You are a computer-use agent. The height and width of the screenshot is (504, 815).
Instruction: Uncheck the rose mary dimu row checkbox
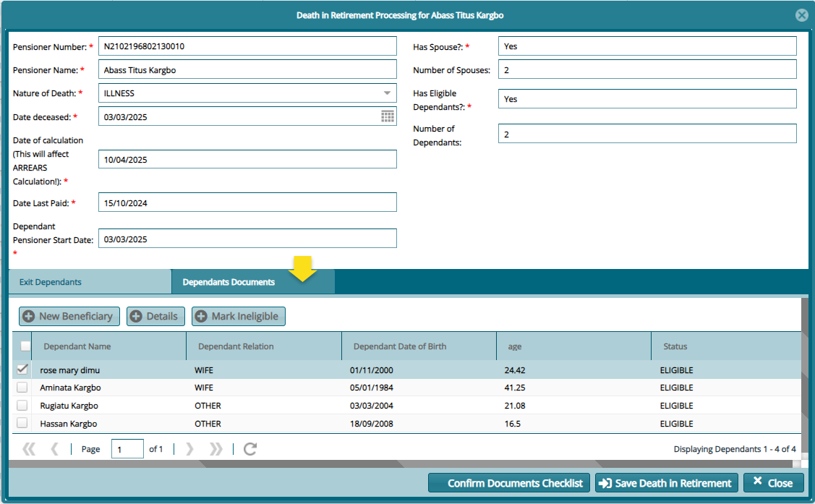[22, 370]
